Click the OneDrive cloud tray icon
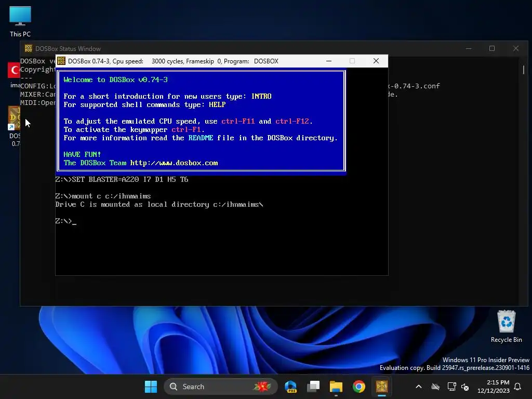This screenshot has height=399, width=532. coord(435,387)
